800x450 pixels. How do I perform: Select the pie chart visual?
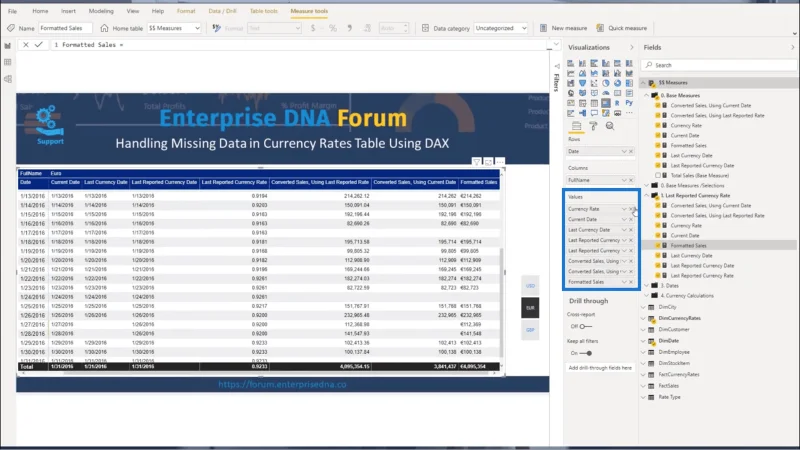606,83
